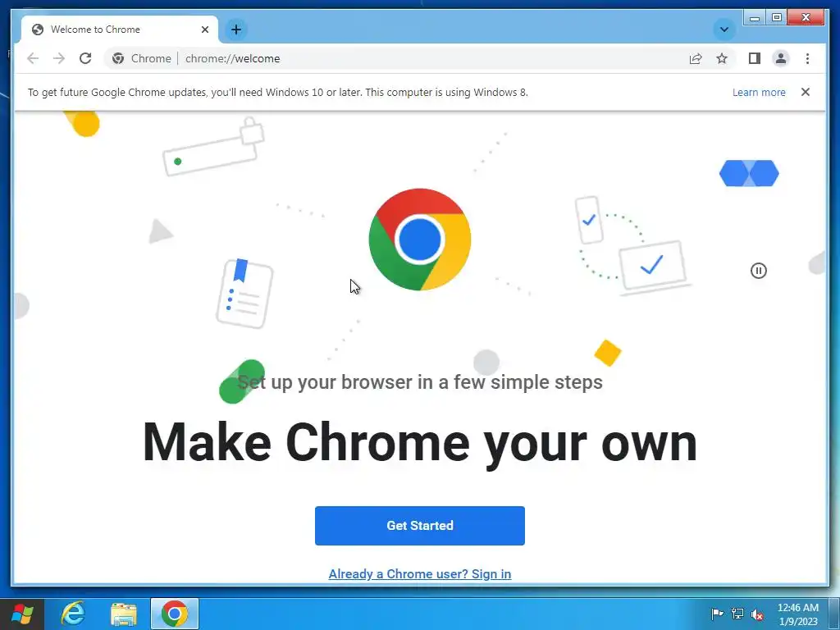Click the Chrome site info chip
The image size is (840, 630).
point(142,58)
